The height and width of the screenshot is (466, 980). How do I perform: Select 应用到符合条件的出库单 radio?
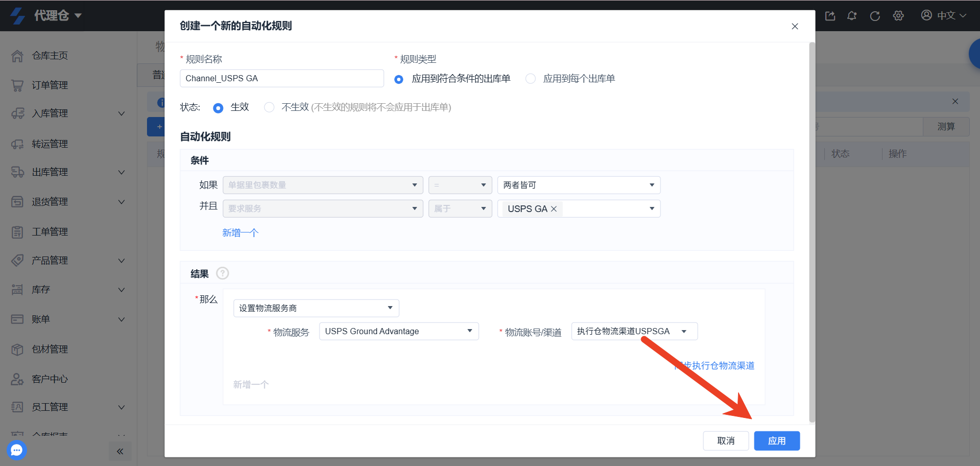click(399, 79)
